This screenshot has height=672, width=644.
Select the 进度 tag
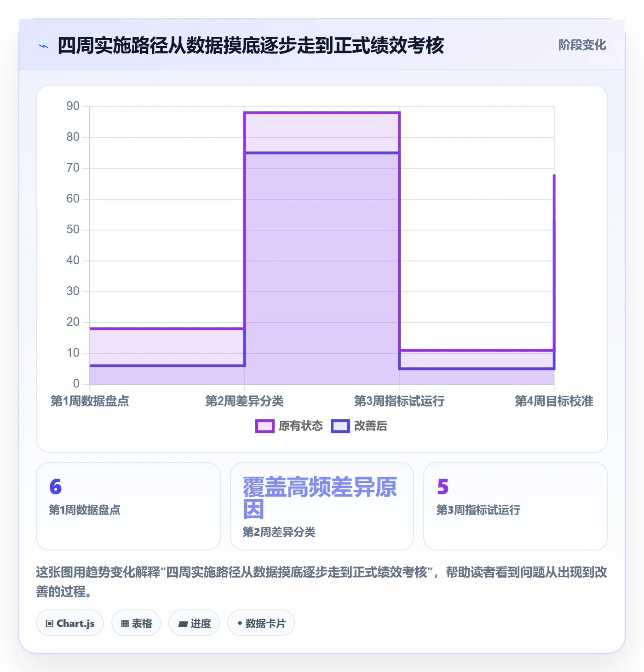[194, 623]
